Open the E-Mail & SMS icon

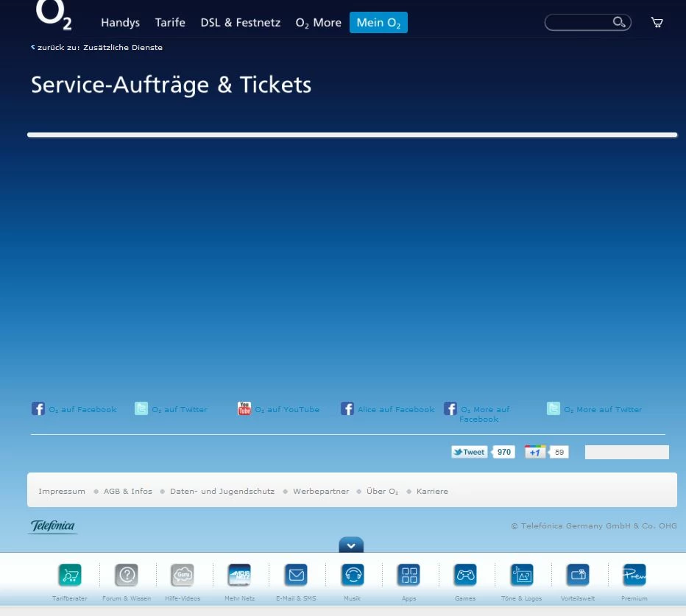[296, 575]
